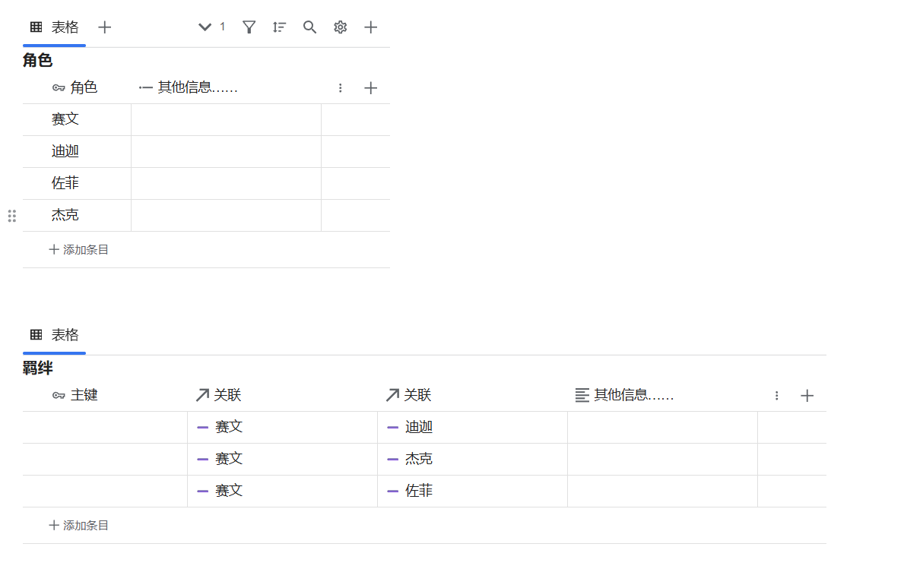Viewport: 923px width, 588px height.
Task: Click plus icon right of settings gear
Action: click(370, 27)
